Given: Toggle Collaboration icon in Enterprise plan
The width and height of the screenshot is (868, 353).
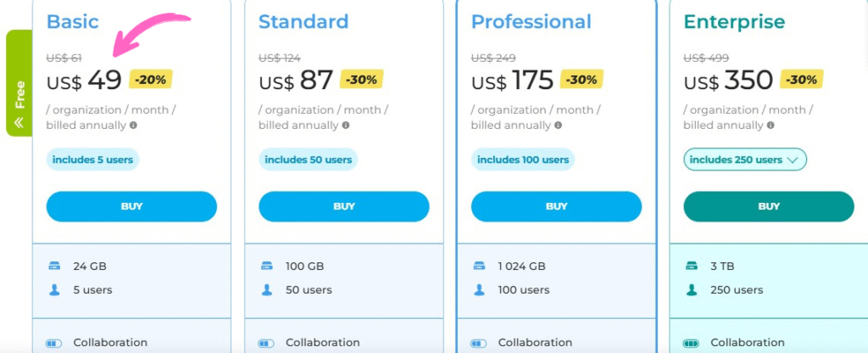Looking at the screenshot, I should point(692,344).
